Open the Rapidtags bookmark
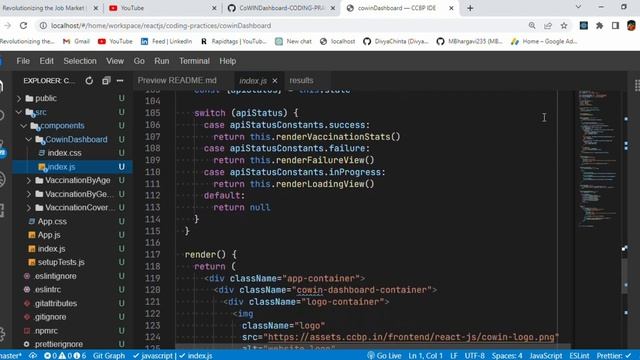The width and height of the screenshot is (640, 360). click(233, 41)
